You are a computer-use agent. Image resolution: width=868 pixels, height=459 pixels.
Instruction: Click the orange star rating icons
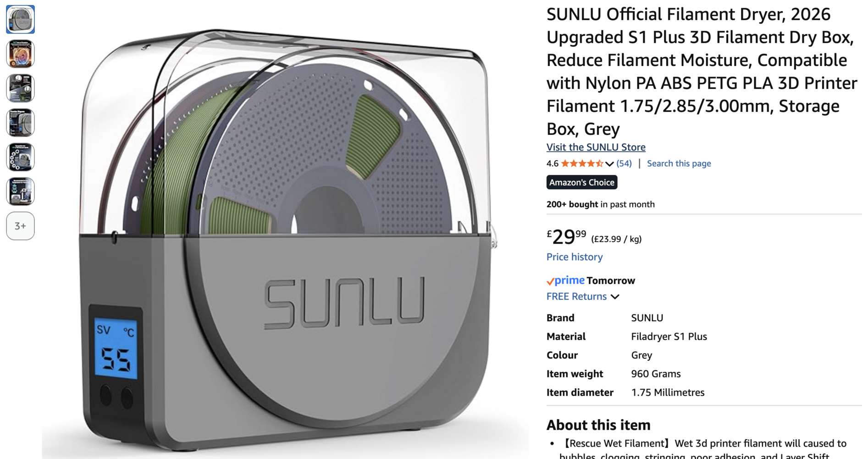[x=582, y=163]
